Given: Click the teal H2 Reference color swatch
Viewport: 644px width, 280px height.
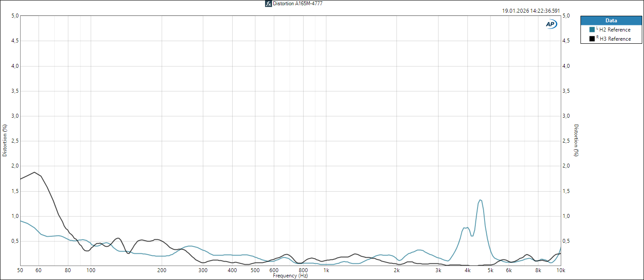Looking at the screenshot, I should point(592,30).
